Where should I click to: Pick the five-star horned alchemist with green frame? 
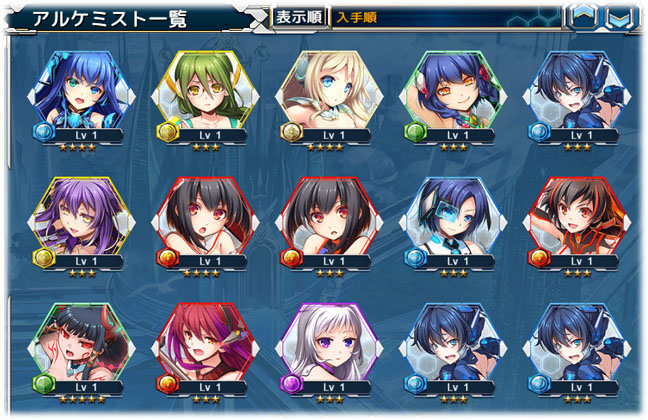pos(81,343)
